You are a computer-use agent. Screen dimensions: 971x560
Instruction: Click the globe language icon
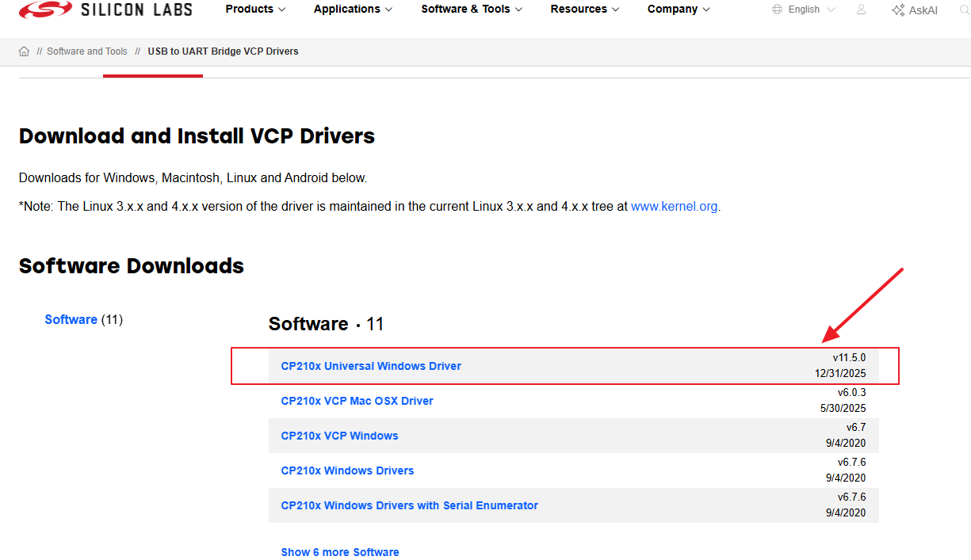click(778, 10)
